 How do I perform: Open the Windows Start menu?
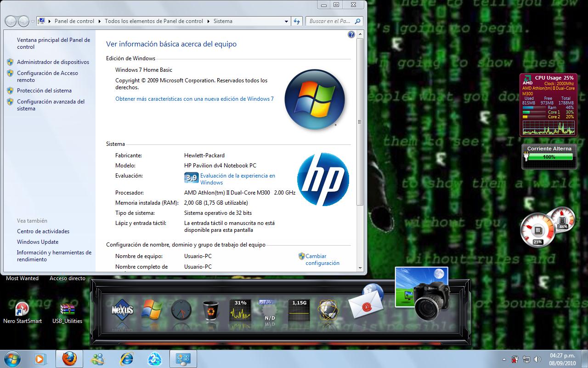click(12, 358)
